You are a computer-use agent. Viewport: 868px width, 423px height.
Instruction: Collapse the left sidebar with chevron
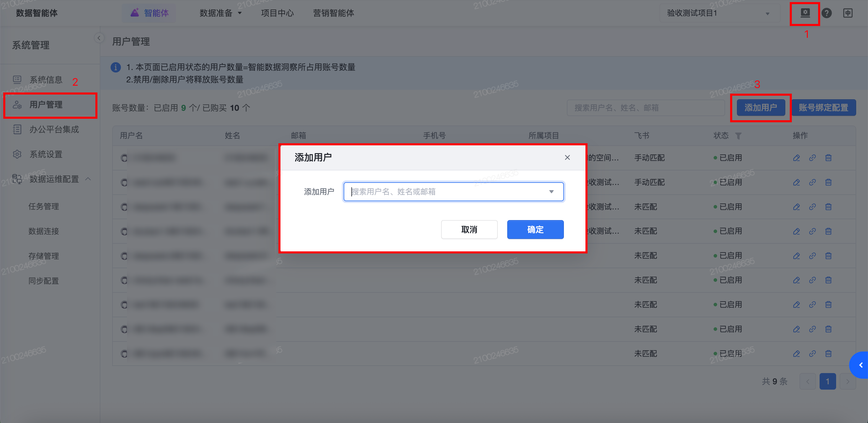click(x=99, y=38)
